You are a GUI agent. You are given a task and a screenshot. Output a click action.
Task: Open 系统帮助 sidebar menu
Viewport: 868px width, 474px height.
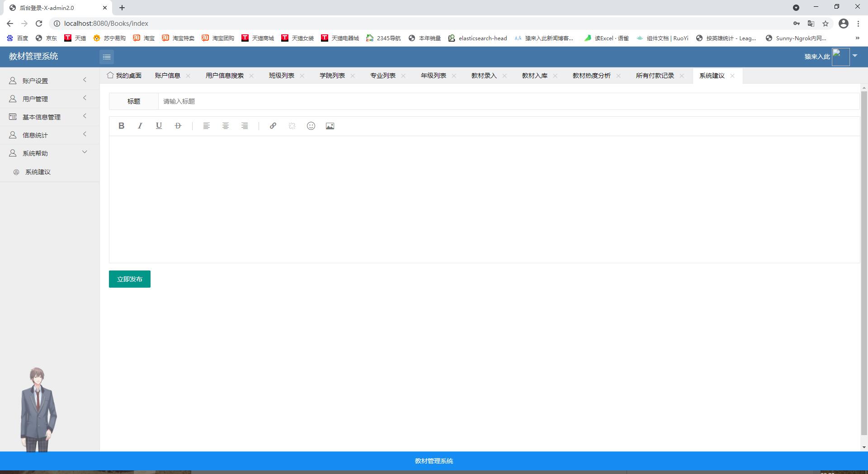[50, 153]
